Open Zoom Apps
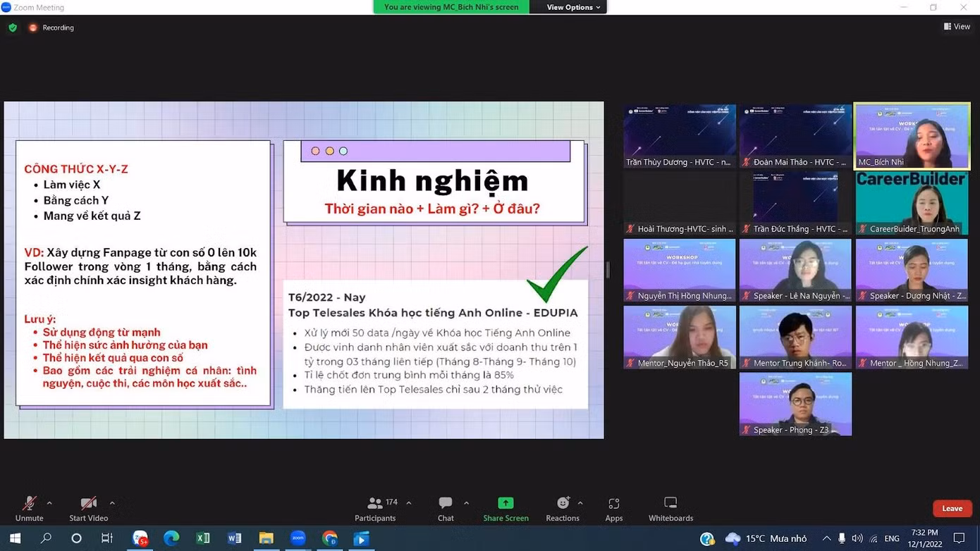The height and width of the screenshot is (551, 980). tap(614, 509)
